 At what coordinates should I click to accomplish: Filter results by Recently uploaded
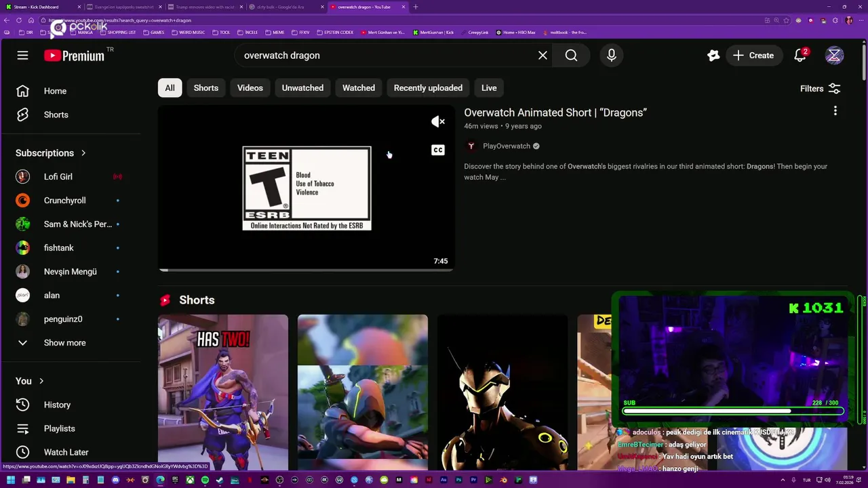pyautogui.click(x=428, y=88)
